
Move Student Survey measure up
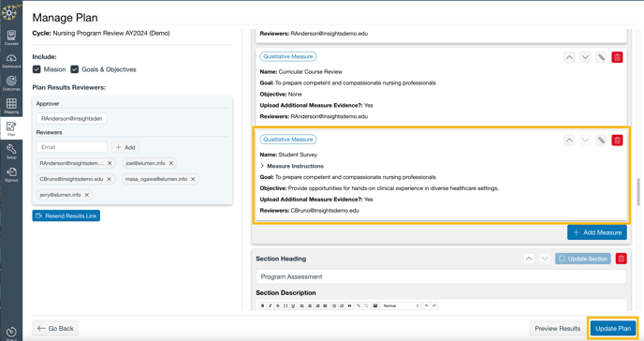569,141
